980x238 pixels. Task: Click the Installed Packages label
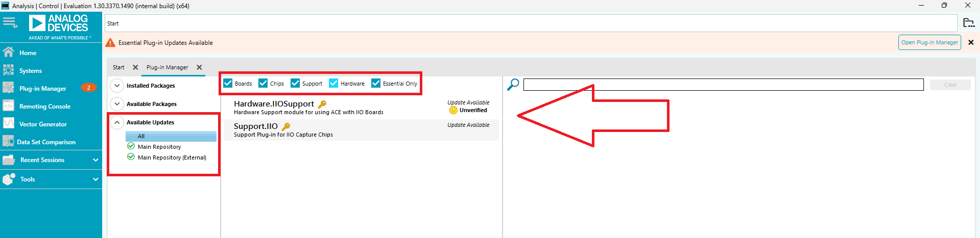151,86
